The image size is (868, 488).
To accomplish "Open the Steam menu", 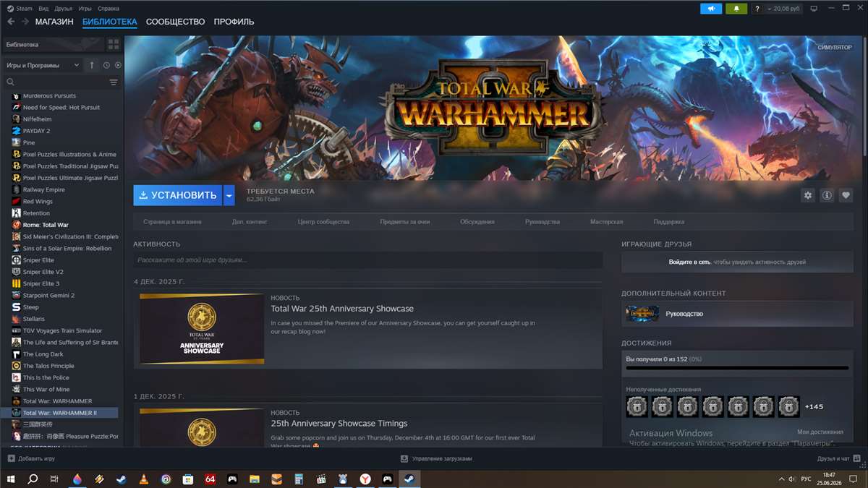I will click(x=20, y=9).
